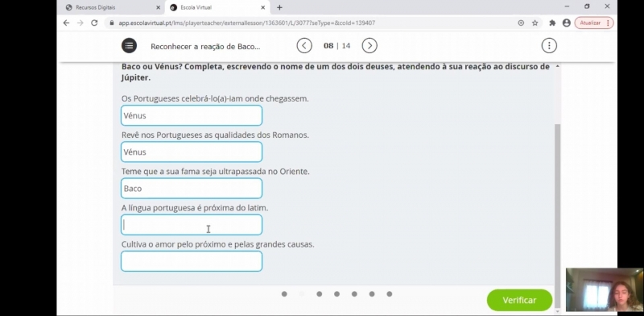Screen dimensions: 644x316
Task: Go to next slide arrow
Action: tap(369, 46)
